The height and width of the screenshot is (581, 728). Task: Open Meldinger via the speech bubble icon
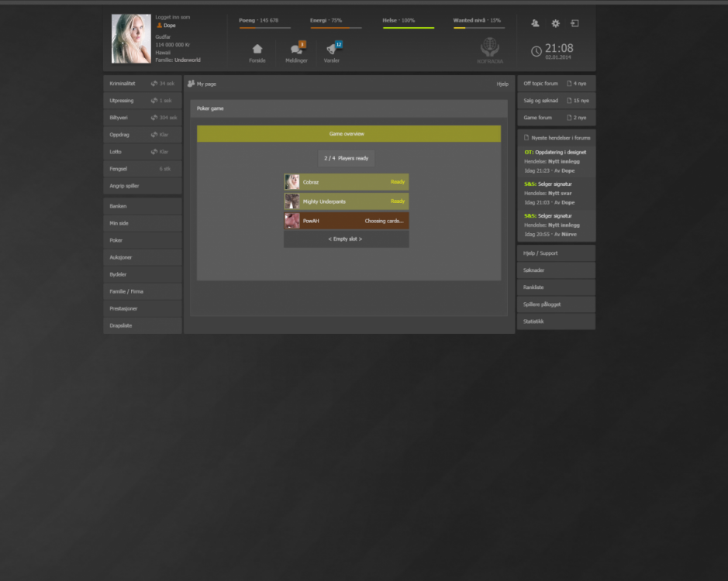(x=295, y=49)
